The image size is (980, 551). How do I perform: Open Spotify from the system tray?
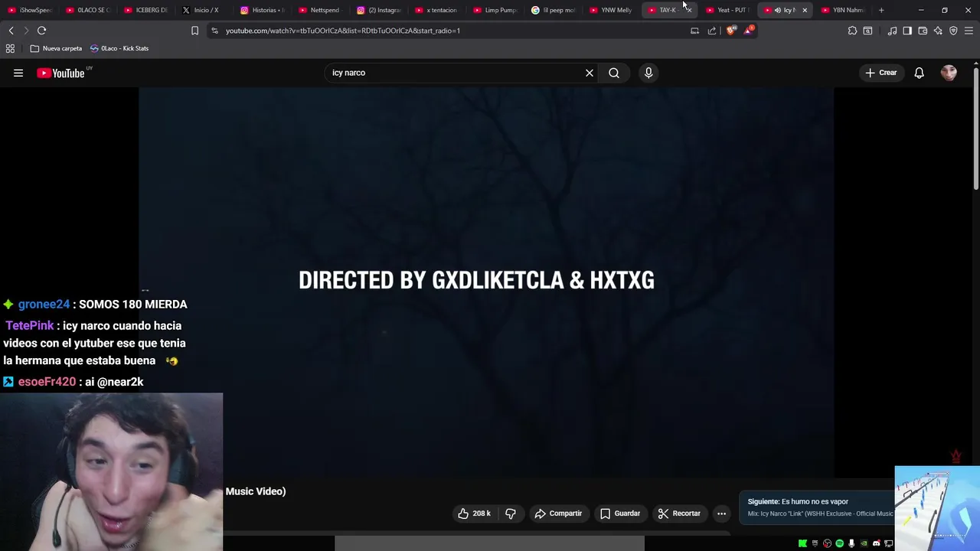pos(839,543)
